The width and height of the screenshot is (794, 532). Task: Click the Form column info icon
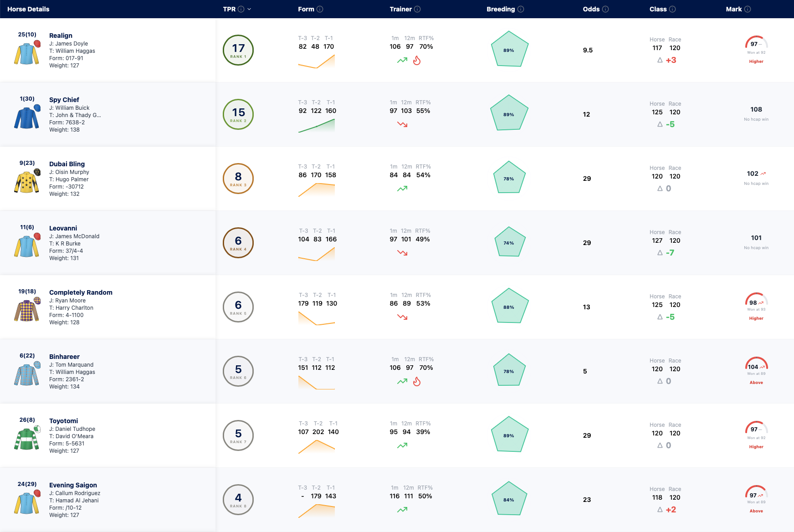coord(320,9)
